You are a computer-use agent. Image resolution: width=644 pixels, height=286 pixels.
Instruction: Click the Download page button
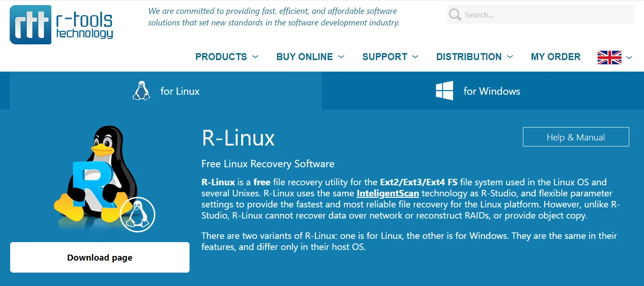(x=100, y=257)
